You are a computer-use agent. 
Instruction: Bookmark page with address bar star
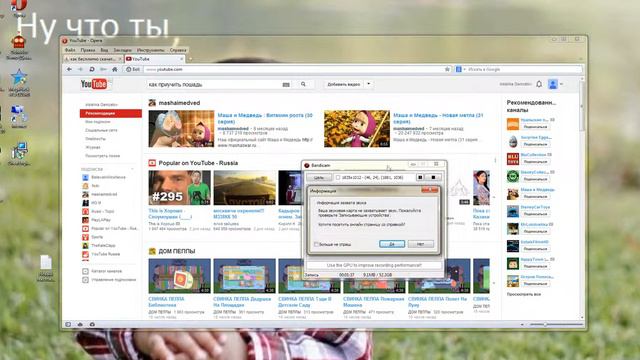447,69
